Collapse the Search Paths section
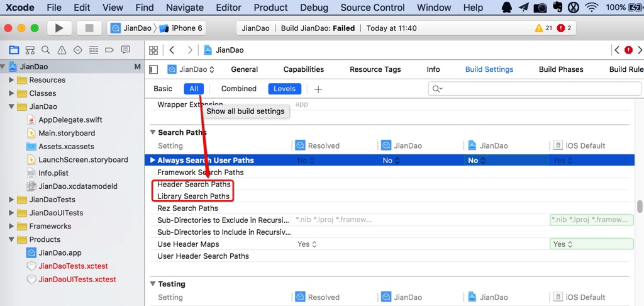The height and width of the screenshot is (306, 644). [152, 132]
